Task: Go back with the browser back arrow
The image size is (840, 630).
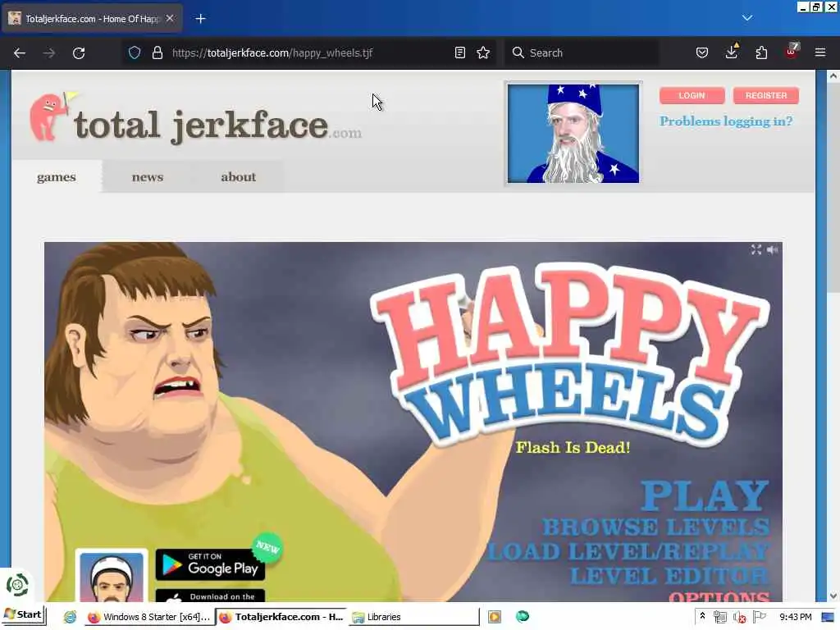Action: (20, 53)
